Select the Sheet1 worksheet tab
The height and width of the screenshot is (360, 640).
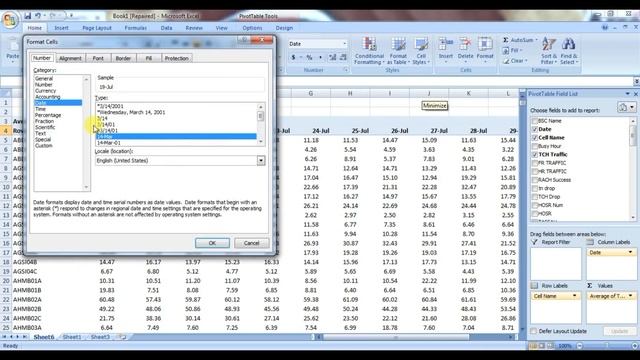[72, 337]
